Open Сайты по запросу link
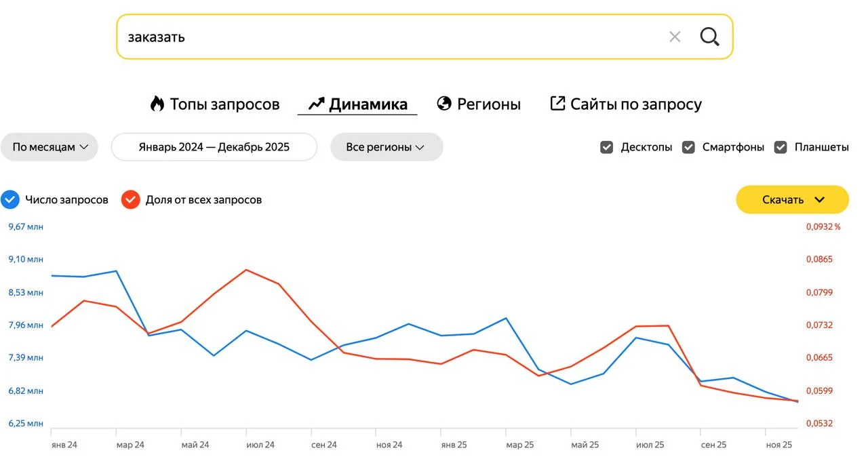 pyautogui.click(x=635, y=104)
